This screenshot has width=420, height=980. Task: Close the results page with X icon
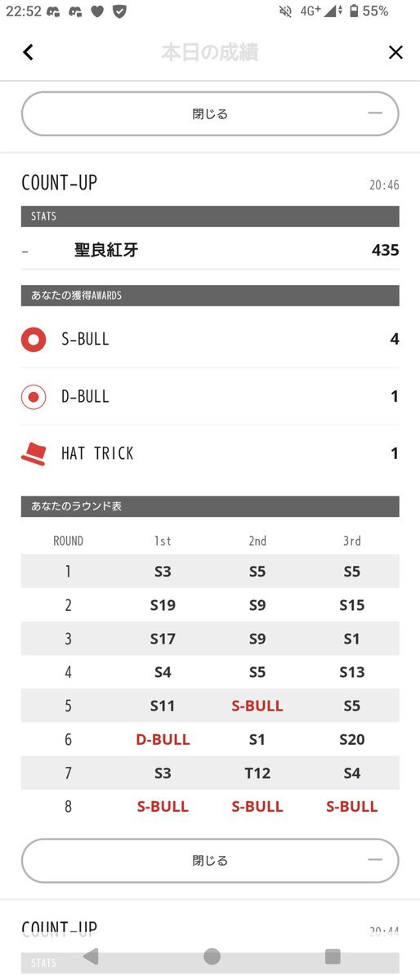pos(395,52)
